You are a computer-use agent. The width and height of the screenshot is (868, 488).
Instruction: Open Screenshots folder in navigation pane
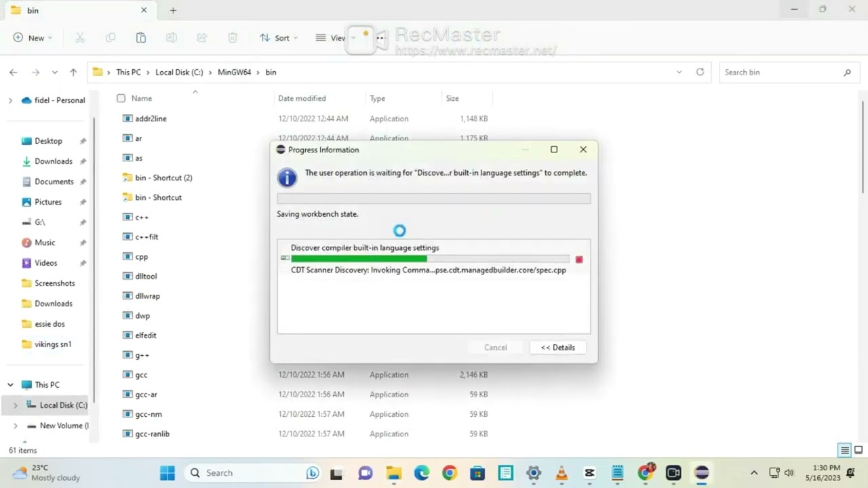(x=54, y=283)
